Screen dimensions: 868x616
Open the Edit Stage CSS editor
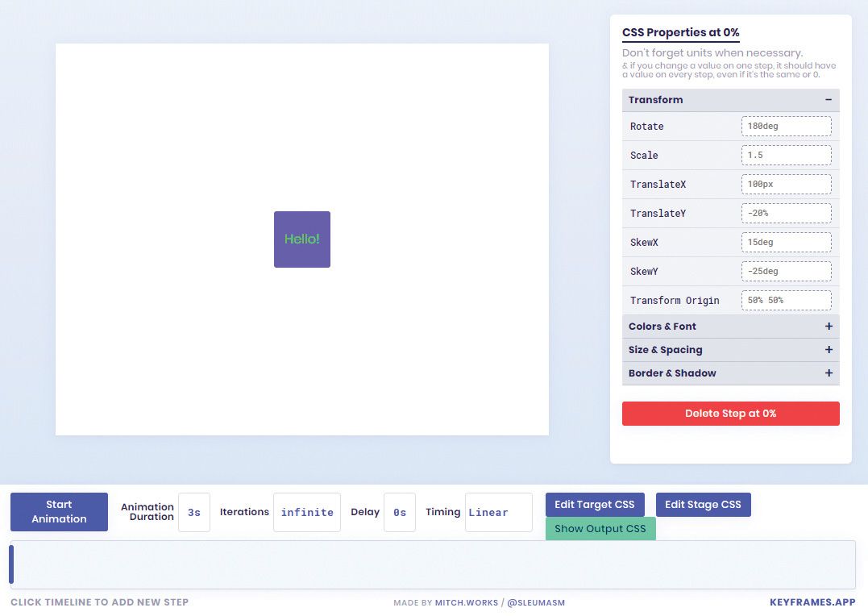(703, 504)
